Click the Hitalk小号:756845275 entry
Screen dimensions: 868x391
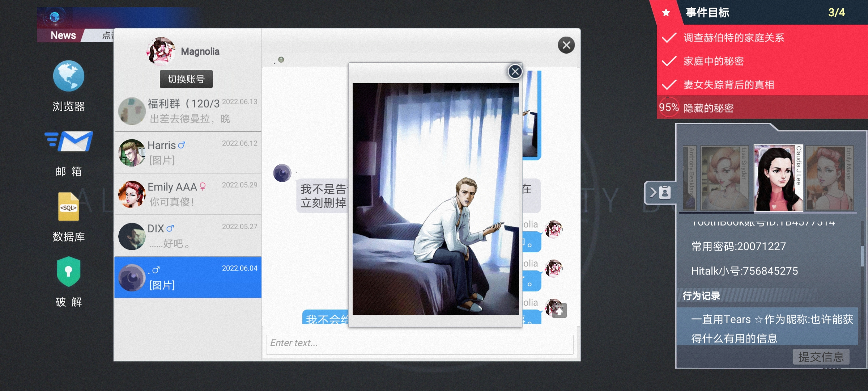[x=744, y=271]
